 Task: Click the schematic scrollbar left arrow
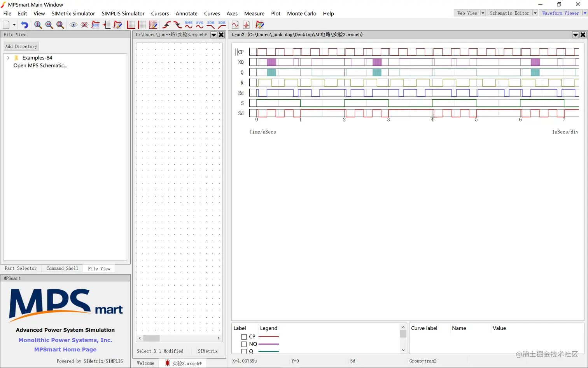click(140, 338)
